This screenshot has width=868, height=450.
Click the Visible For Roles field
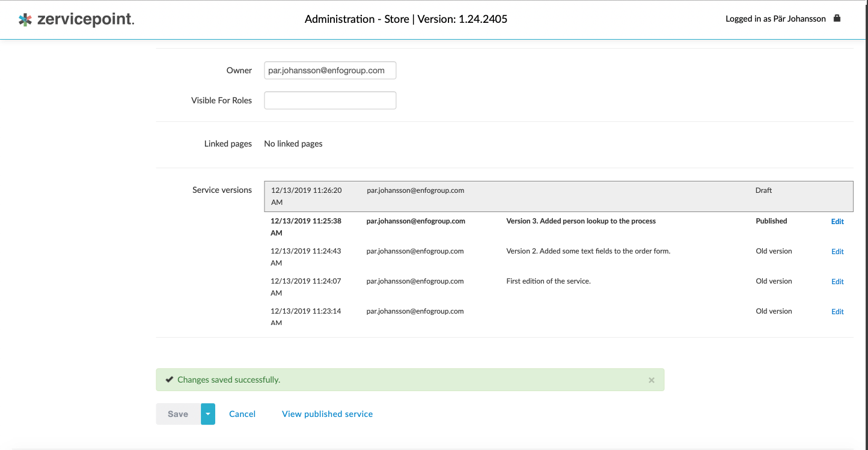point(330,100)
